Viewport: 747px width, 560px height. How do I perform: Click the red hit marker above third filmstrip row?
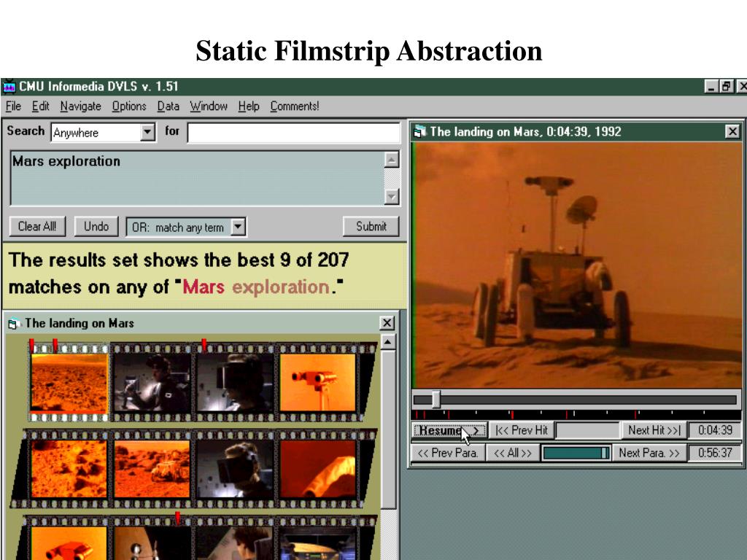[178, 518]
